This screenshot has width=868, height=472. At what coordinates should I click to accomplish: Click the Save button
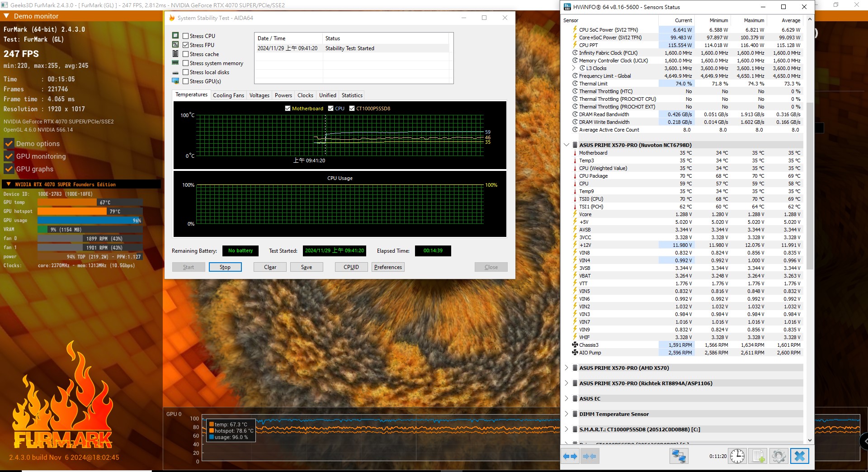coord(307,267)
